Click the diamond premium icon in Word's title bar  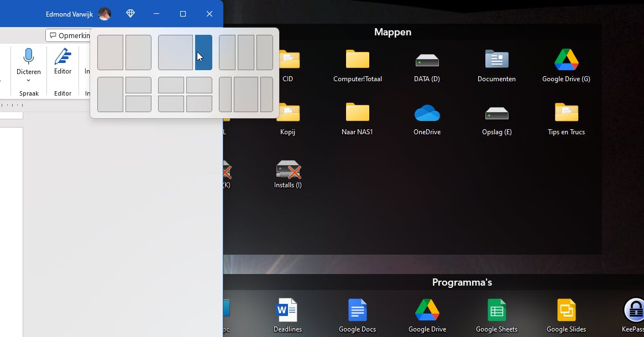pyautogui.click(x=130, y=14)
